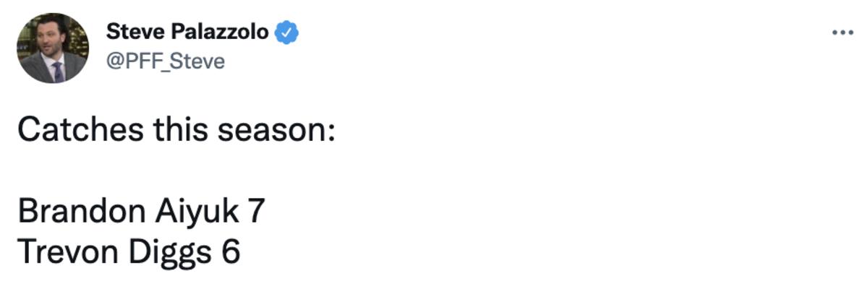Click "Steve" in the bold display name
The image size is (868, 289).
tap(130, 32)
